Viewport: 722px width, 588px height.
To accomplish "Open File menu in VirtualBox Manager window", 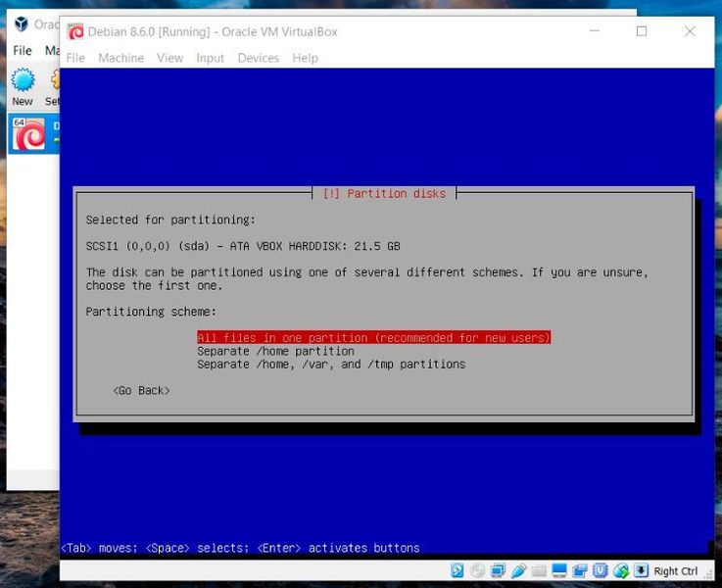I will (x=23, y=51).
